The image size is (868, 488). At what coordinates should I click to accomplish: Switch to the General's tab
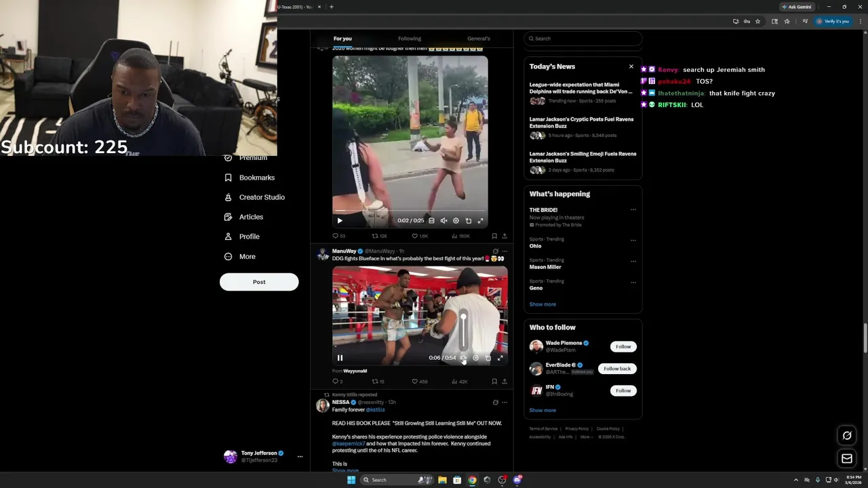[479, 39]
